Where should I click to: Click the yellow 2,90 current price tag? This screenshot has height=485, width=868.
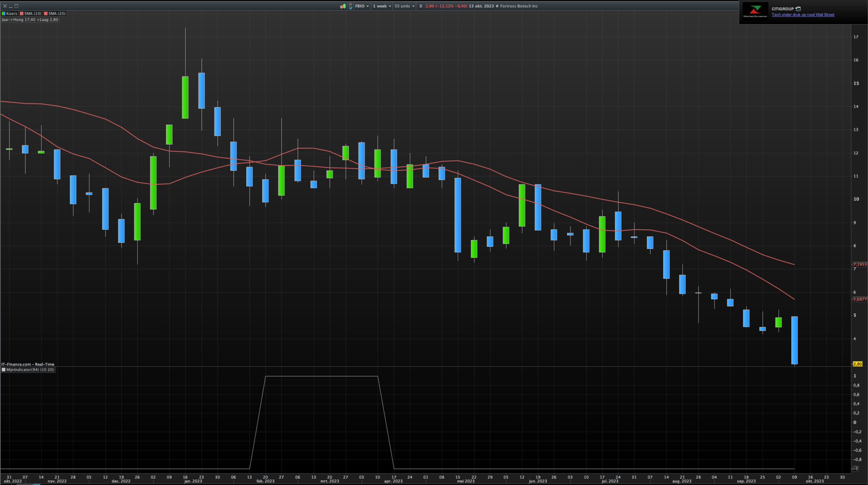point(857,364)
